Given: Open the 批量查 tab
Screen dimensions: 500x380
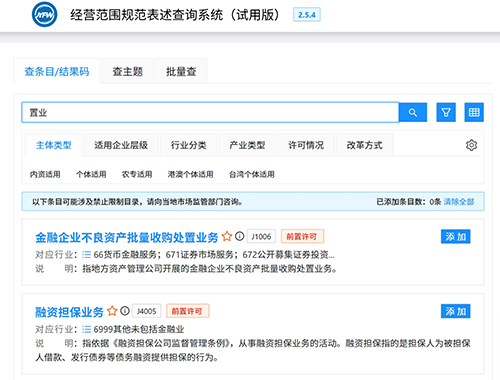Looking at the screenshot, I should (x=181, y=71).
